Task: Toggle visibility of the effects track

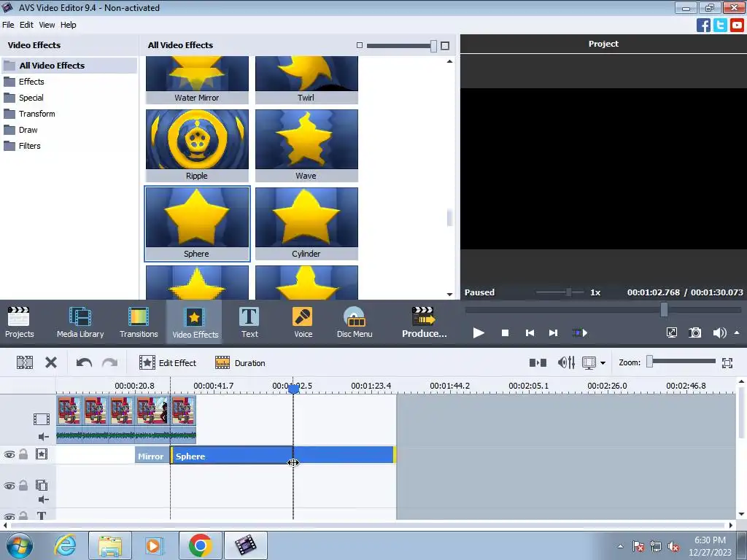Action: [x=9, y=455]
